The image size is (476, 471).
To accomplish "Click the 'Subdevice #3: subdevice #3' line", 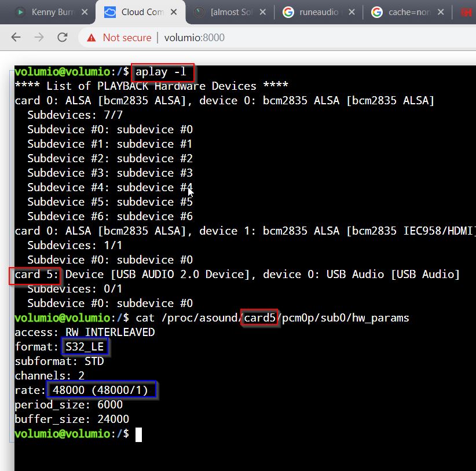I will [110, 173].
